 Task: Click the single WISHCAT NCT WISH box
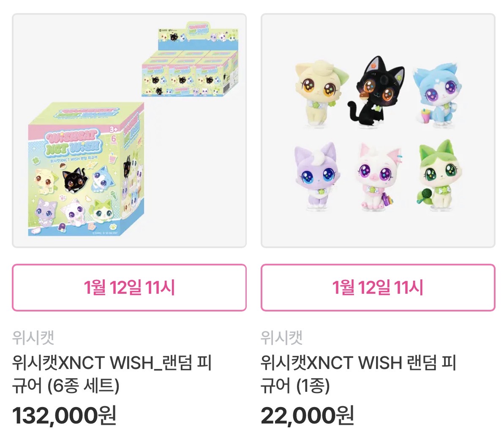(86, 169)
